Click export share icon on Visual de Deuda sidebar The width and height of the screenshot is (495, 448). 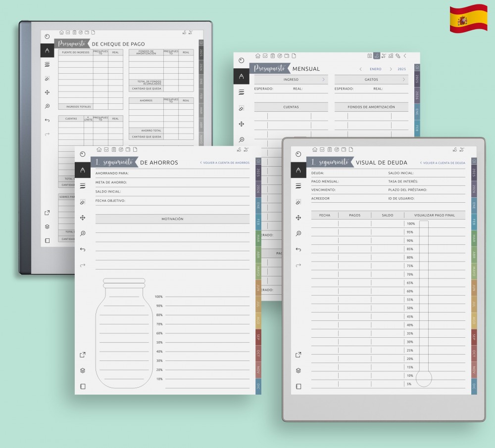point(298,355)
